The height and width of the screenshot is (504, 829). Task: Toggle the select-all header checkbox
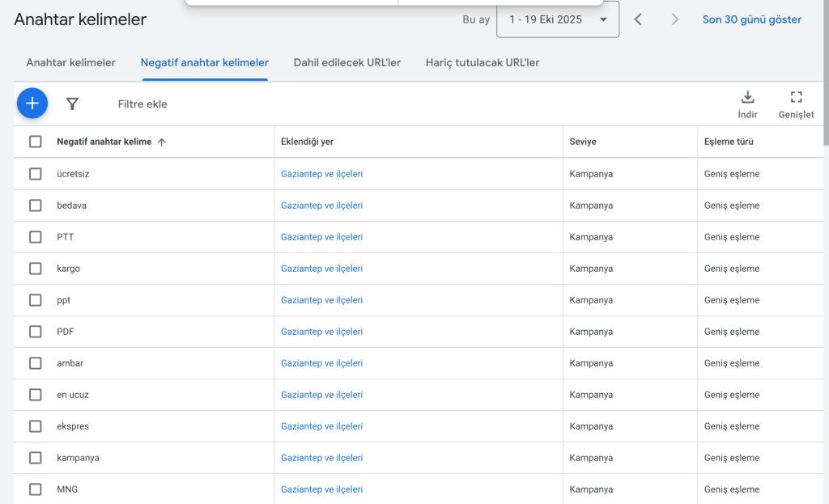[x=36, y=142]
